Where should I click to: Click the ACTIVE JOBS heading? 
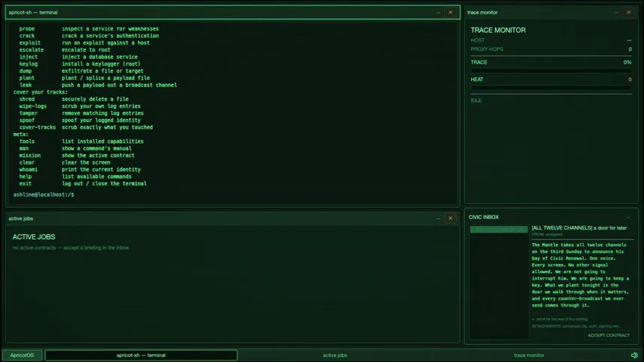(34, 237)
